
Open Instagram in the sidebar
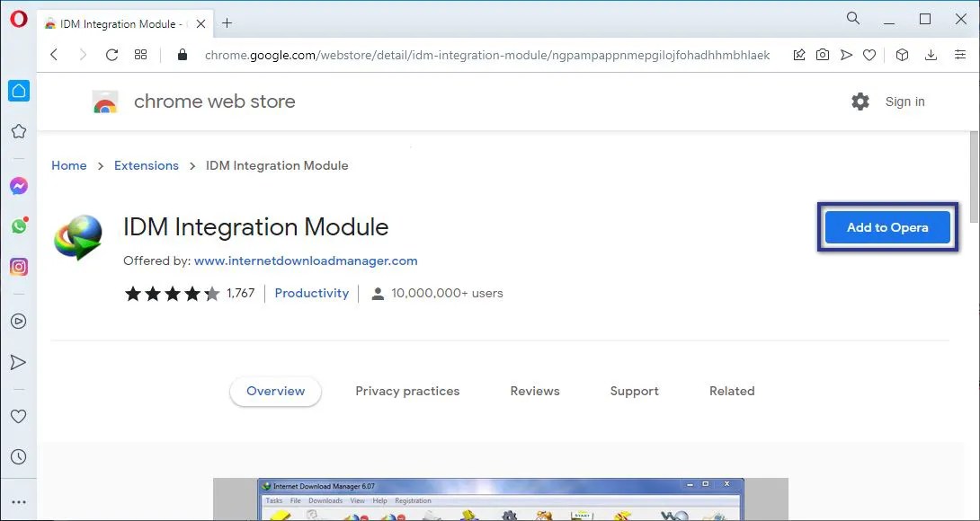pyautogui.click(x=19, y=267)
